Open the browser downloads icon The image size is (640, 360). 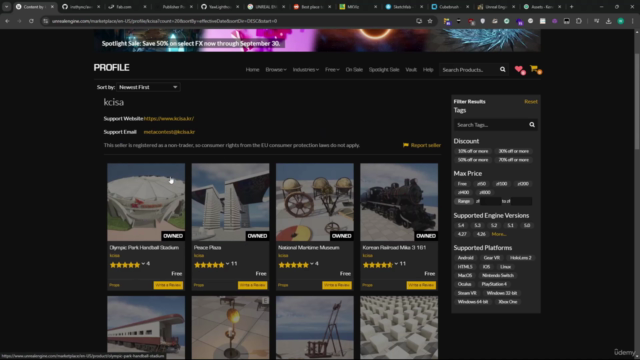pyautogui.click(x=609, y=21)
